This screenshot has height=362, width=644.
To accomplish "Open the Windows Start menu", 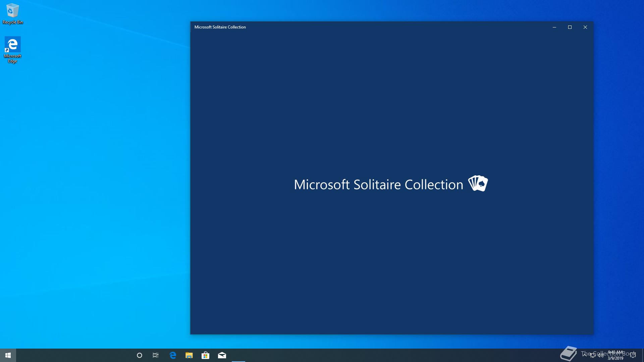I will [x=8, y=355].
